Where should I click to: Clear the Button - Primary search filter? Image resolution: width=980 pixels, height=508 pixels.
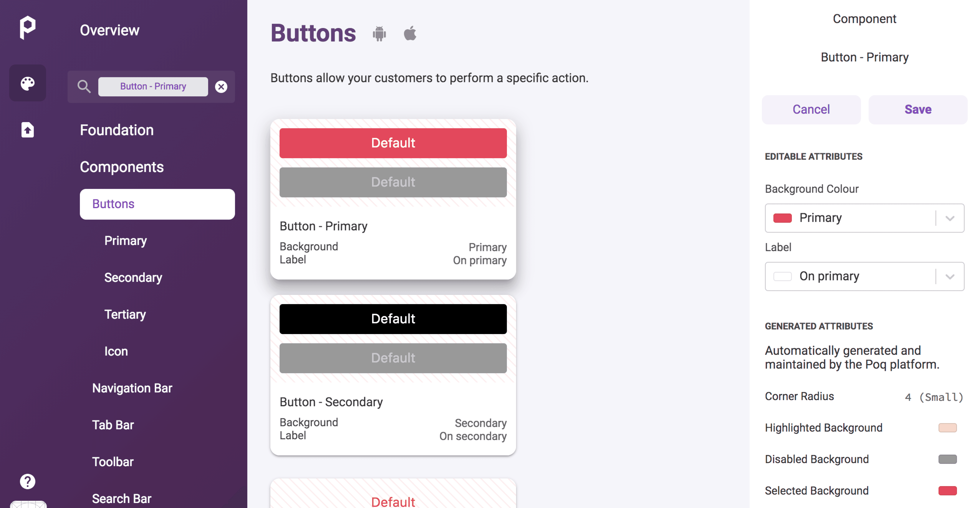point(221,87)
